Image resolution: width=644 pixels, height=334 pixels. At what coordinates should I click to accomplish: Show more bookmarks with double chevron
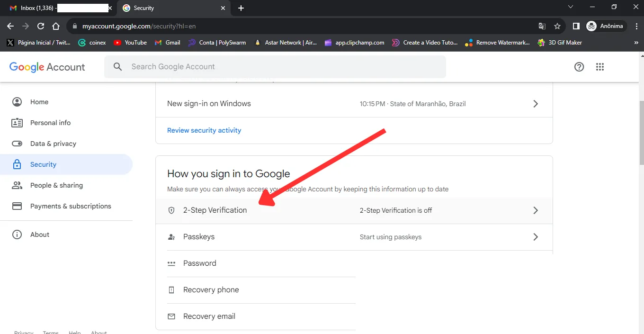point(636,42)
